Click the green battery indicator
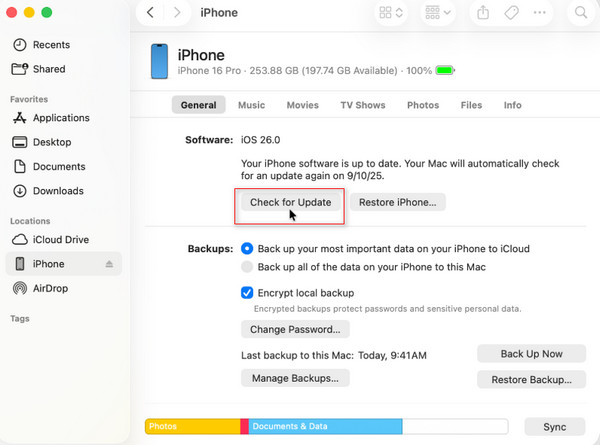Screen dimensions: 600x445 pos(445,70)
